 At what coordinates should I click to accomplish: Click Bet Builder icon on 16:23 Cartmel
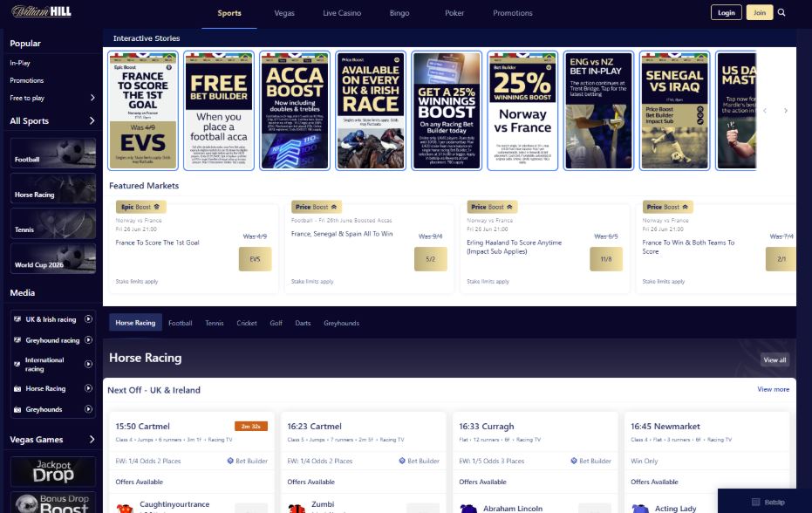402,461
